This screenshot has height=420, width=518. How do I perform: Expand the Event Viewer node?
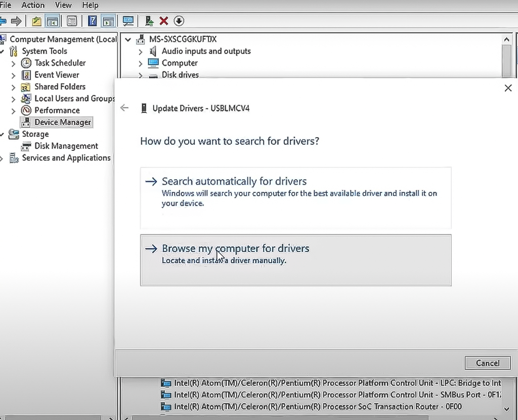tap(13, 76)
